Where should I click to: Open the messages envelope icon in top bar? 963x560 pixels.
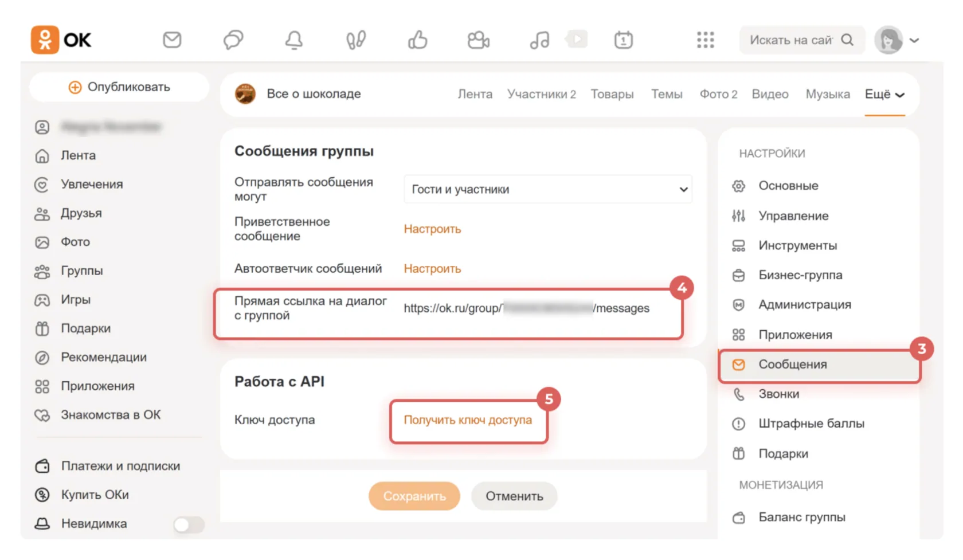[172, 40]
